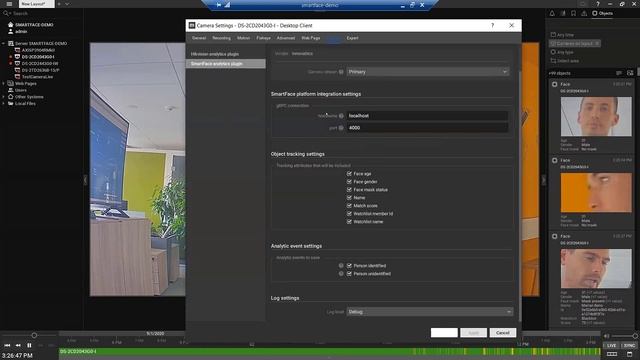640x360 pixels.
Task: Open the Fisheye tab in Camera Settings
Action: coord(264,38)
